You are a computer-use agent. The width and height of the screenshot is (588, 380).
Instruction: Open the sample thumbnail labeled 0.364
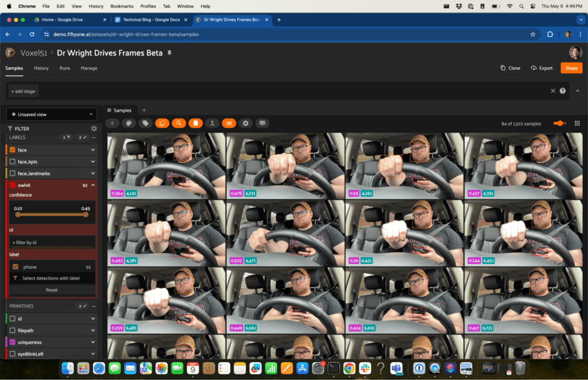166,166
